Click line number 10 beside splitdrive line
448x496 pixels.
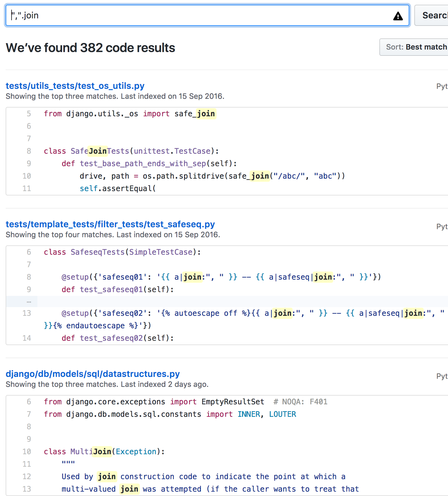tap(27, 176)
